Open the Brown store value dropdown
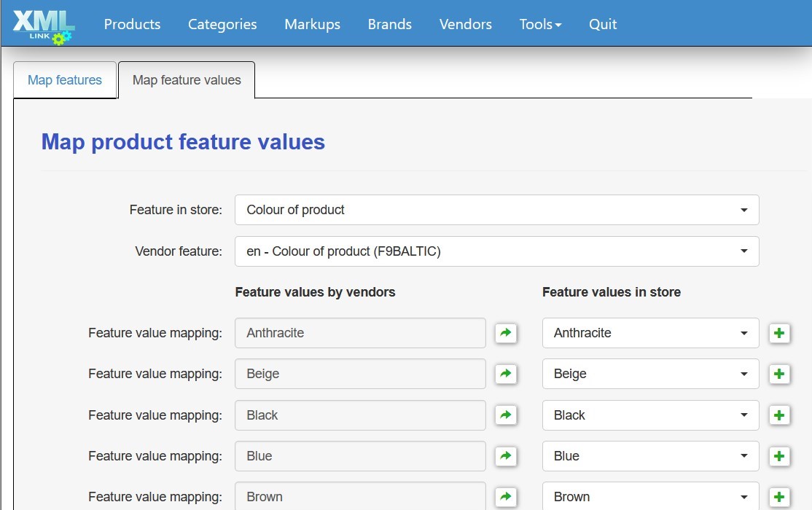This screenshot has width=812, height=510. (x=651, y=496)
